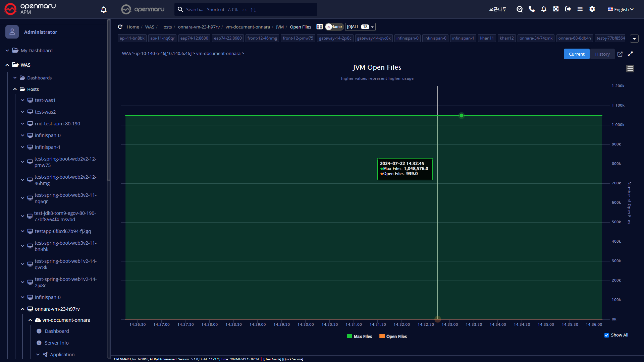644x362 pixels.
Task: Select the Current tab
Action: [576, 54]
